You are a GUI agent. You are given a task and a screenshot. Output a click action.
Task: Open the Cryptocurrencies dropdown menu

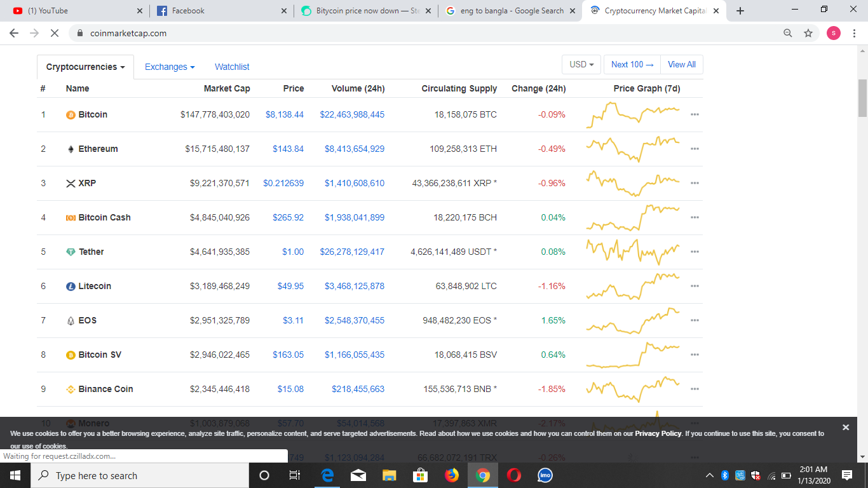85,66
